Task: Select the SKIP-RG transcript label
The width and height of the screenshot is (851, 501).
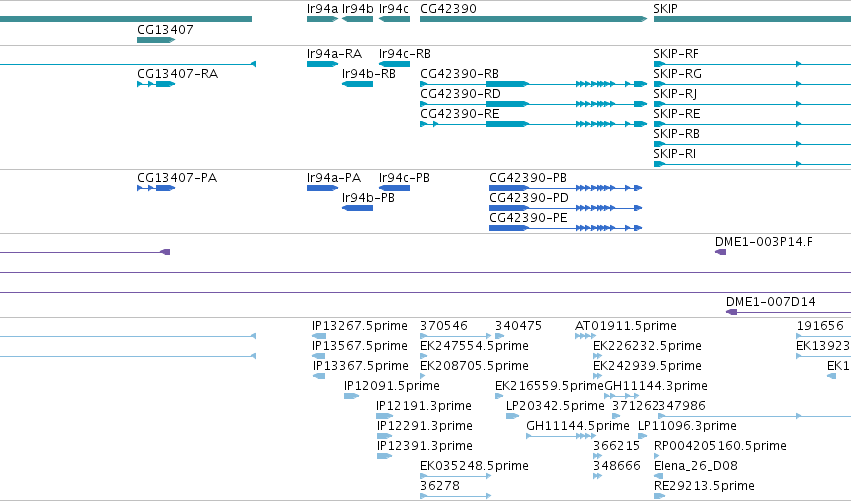Action: pos(677,74)
